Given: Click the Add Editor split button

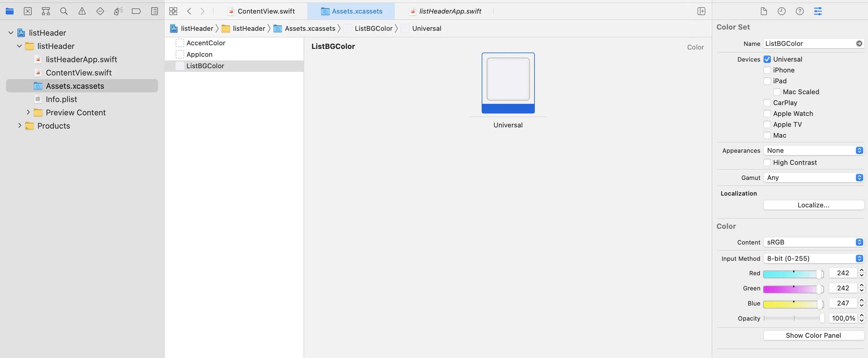Looking at the screenshot, I should click(701, 11).
